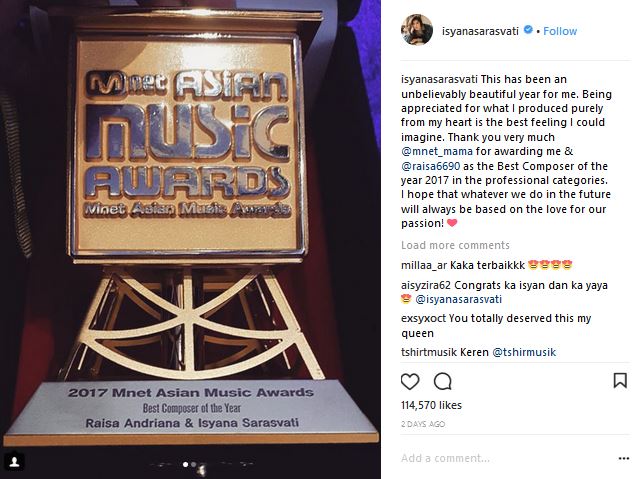The image size is (633, 479).
Task: Open more options three-dot menu
Action: point(624,458)
